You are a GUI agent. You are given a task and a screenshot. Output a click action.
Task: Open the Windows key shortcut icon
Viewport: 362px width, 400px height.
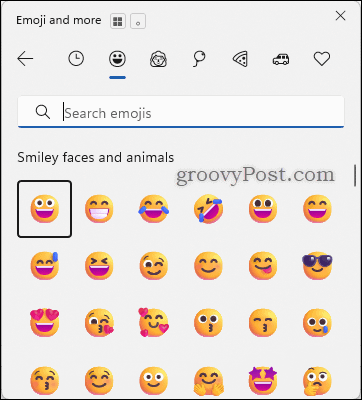[x=118, y=21]
